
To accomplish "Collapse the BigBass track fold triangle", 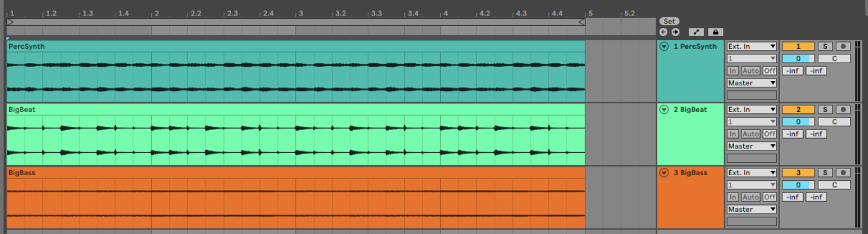I will (x=664, y=173).
